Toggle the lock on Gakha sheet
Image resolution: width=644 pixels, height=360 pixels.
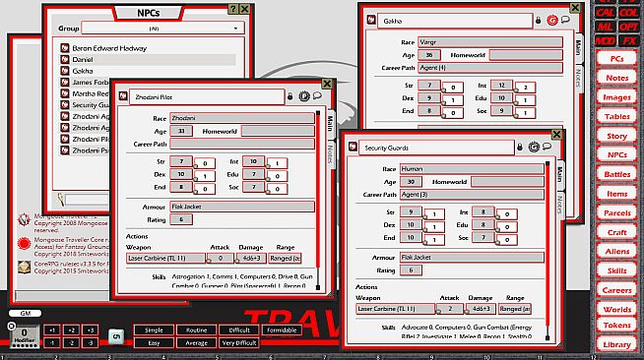pyautogui.click(x=538, y=20)
